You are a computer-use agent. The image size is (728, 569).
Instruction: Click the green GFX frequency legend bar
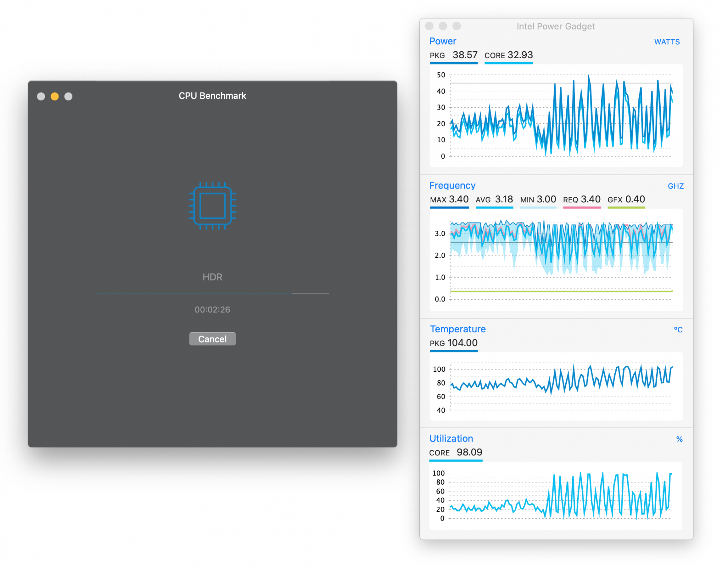[626, 208]
